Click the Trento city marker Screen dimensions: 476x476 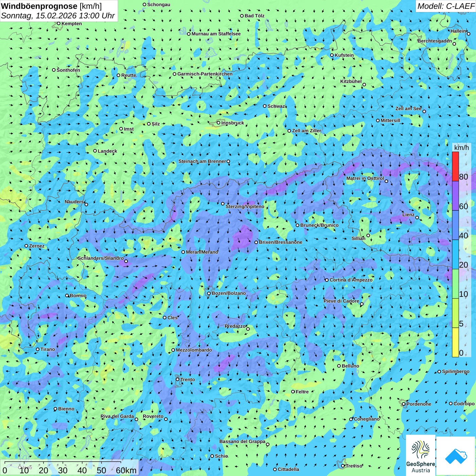point(177,379)
